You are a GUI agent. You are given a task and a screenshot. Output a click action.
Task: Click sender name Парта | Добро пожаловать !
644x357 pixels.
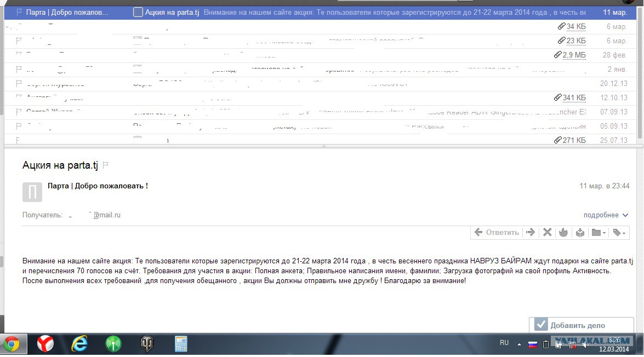point(98,186)
